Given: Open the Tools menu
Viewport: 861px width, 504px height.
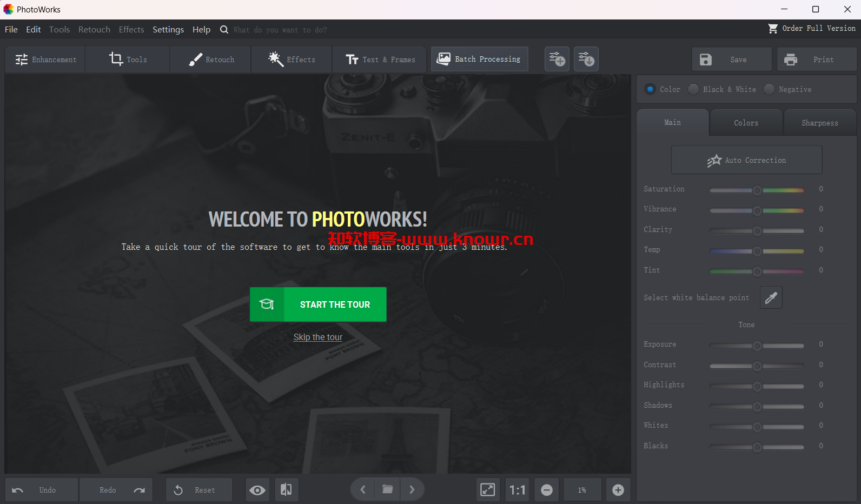Looking at the screenshot, I should click(59, 29).
